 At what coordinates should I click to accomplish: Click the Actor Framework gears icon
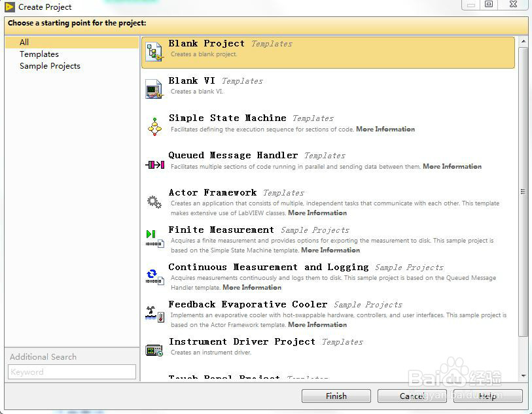pos(154,202)
